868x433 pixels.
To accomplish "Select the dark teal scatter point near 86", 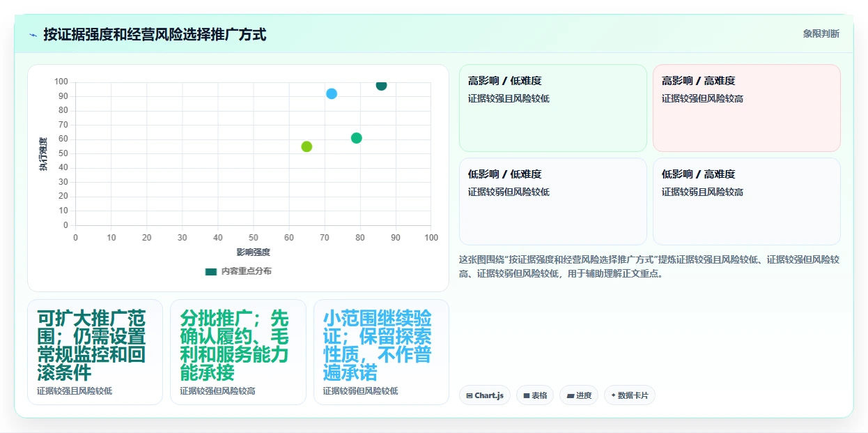I will [381, 85].
